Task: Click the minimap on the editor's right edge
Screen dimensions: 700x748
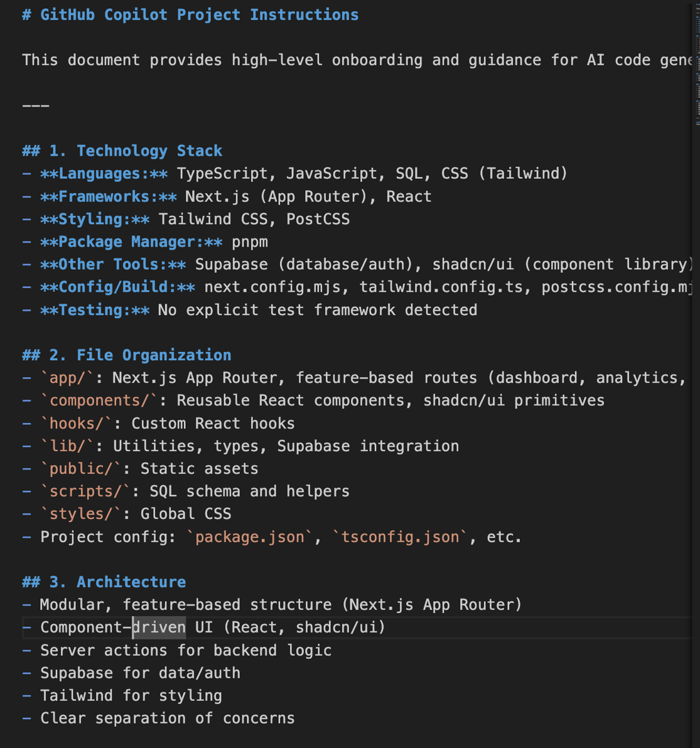Action: click(696, 62)
